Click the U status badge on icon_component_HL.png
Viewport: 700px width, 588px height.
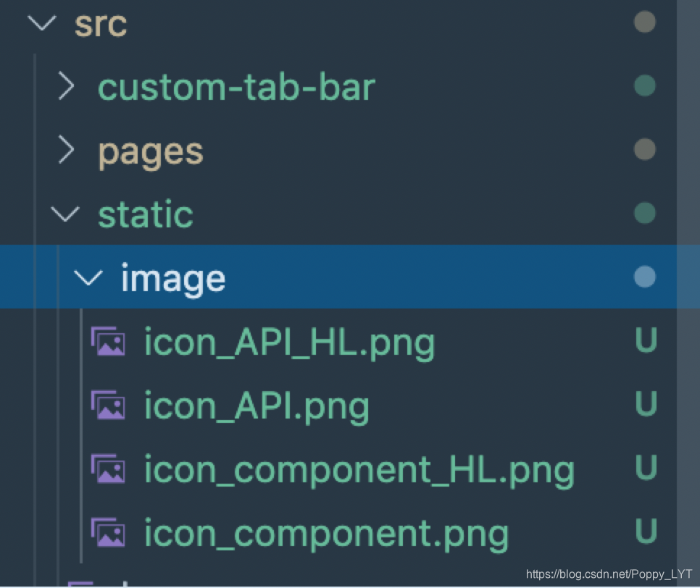click(x=646, y=467)
